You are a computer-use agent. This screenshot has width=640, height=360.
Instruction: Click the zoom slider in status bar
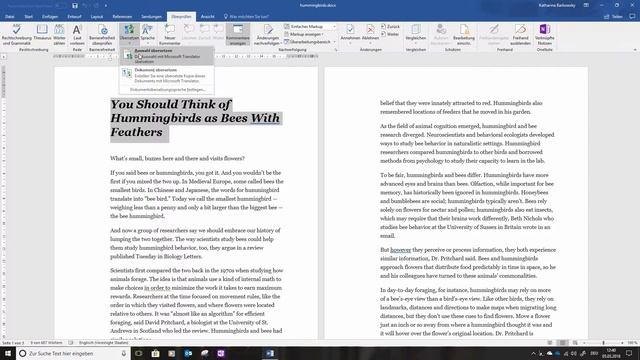603,343
